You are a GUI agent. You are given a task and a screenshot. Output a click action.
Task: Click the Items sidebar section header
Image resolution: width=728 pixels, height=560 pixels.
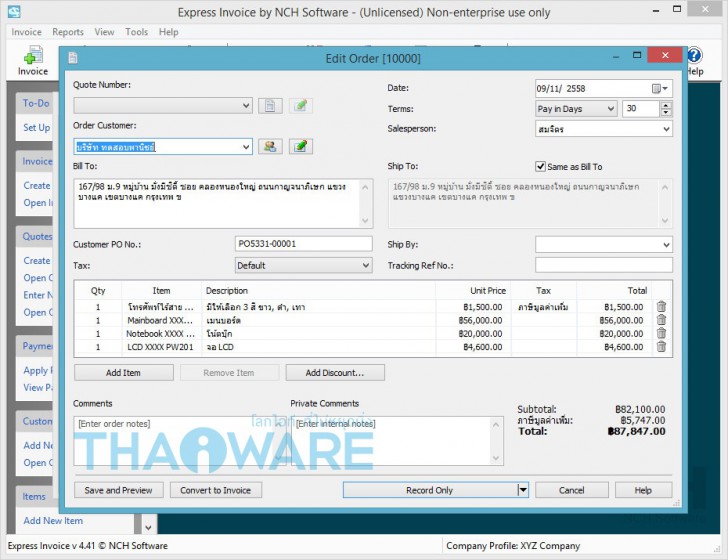pos(34,496)
